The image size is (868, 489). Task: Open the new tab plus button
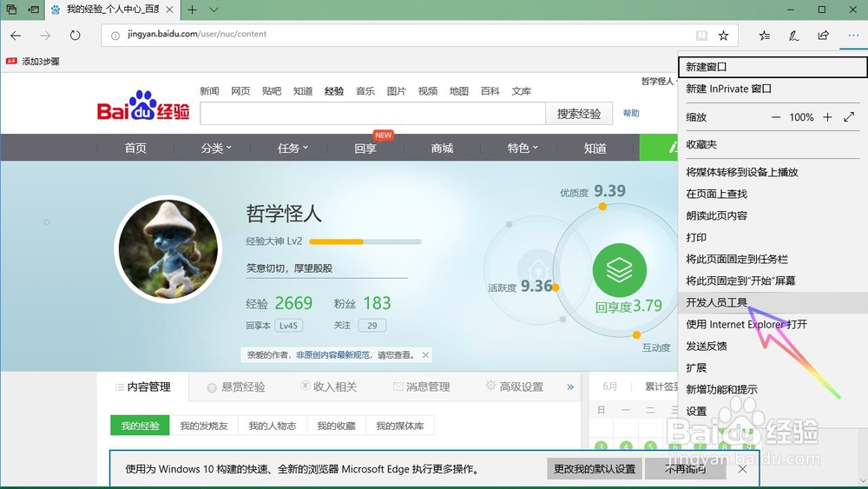192,10
